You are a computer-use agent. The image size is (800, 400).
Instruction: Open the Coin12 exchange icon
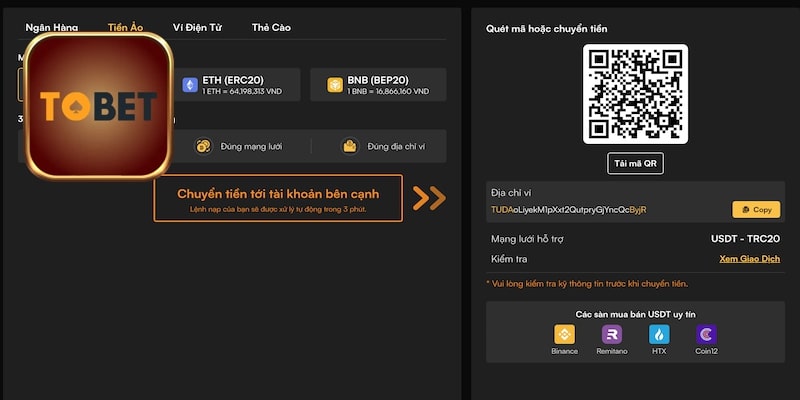(x=707, y=335)
